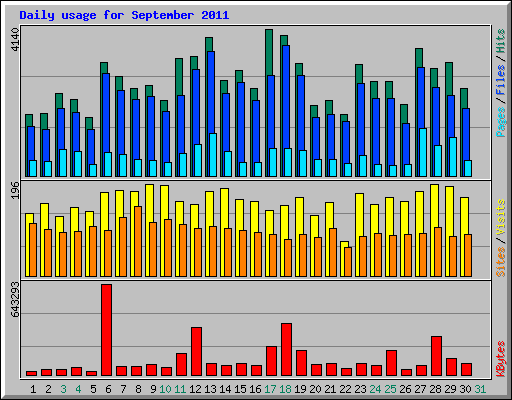Click day label 3 on the x-axis
Viewport: 512px width, 400px height.
[x=63, y=389]
